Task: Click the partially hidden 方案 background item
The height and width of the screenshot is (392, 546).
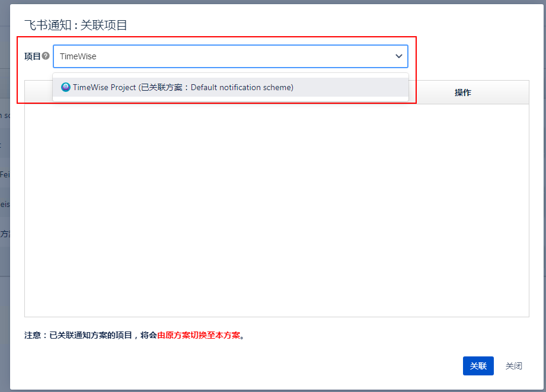Action: 5,234
